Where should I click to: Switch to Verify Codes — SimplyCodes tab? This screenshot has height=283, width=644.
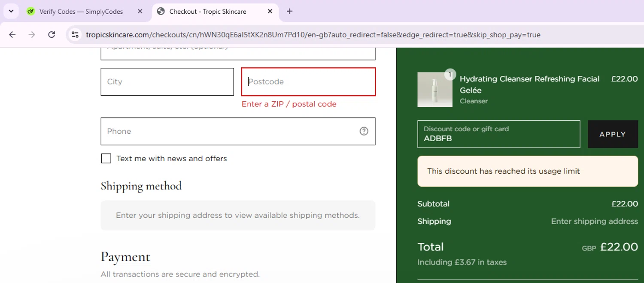click(x=81, y=12)
